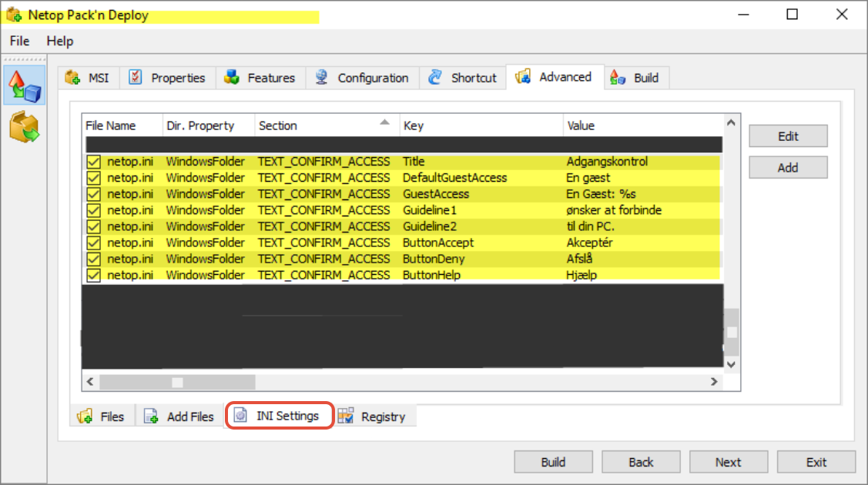The width and height of the screenshot is (868, 485).
Task: Click the Configuration tab globe icon
Action: click(x=322, y=78)
